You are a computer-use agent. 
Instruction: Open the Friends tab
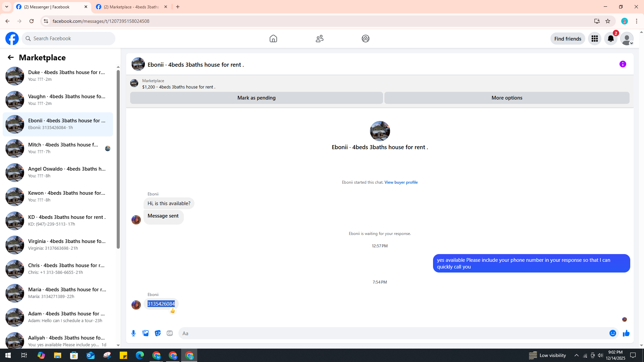319,39
